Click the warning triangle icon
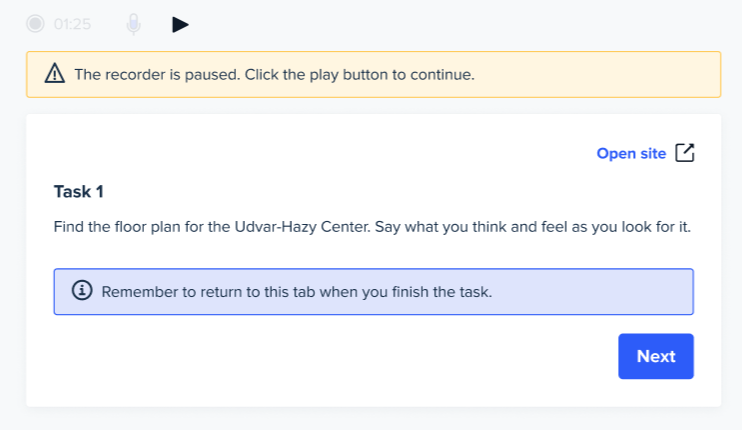The width and height of the screenshot is (742, 430). point(55,73)
